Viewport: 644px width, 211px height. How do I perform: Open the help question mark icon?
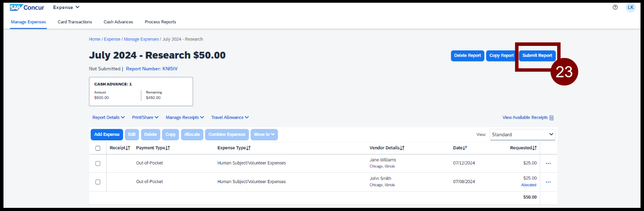(x=615, y=7)
